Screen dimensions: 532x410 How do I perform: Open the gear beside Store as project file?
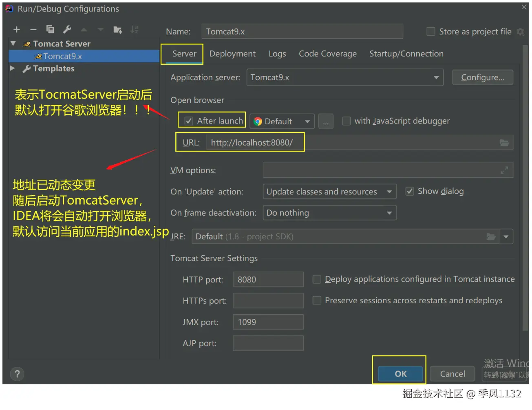tap(521, 31)
